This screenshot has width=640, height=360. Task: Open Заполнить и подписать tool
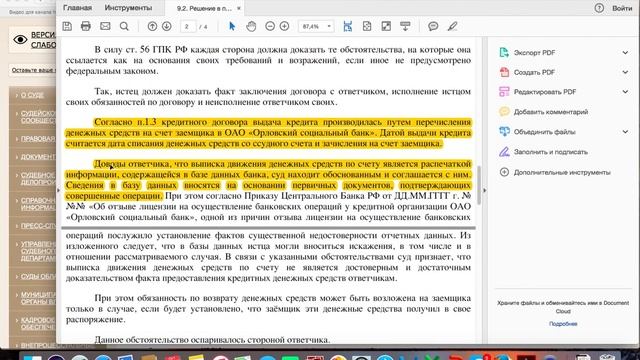click(x=551, y=152)
